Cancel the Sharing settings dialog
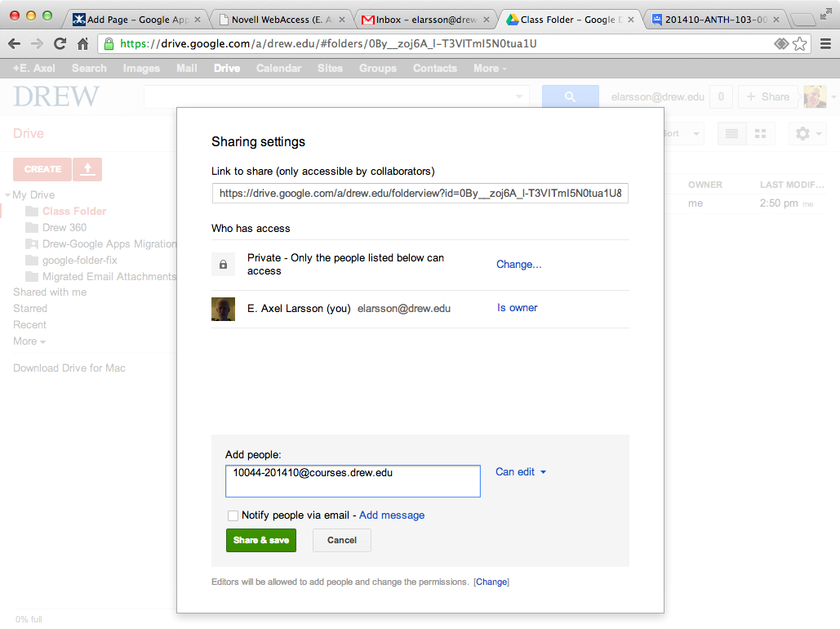The height and width of the screenshot is (629, 840). click(342, 541)
